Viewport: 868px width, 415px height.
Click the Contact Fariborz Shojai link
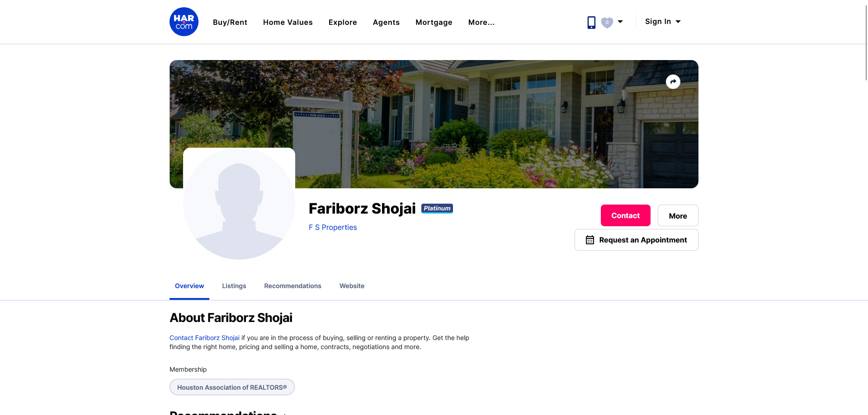tap(204, 338)
